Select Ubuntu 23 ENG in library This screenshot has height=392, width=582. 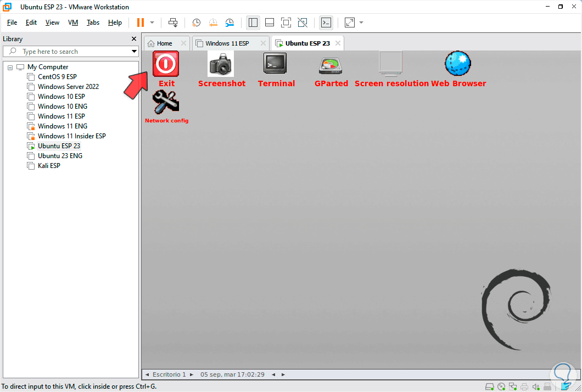[x=60, y=156]
